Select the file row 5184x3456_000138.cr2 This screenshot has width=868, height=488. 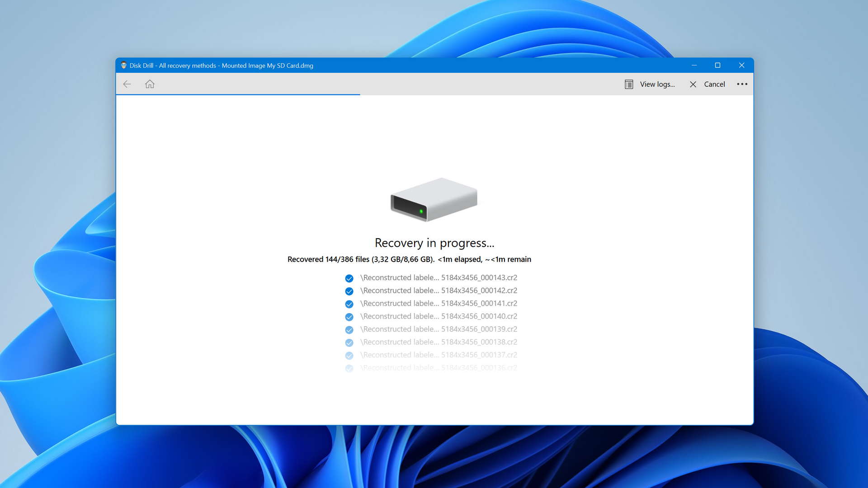point(431,342)
